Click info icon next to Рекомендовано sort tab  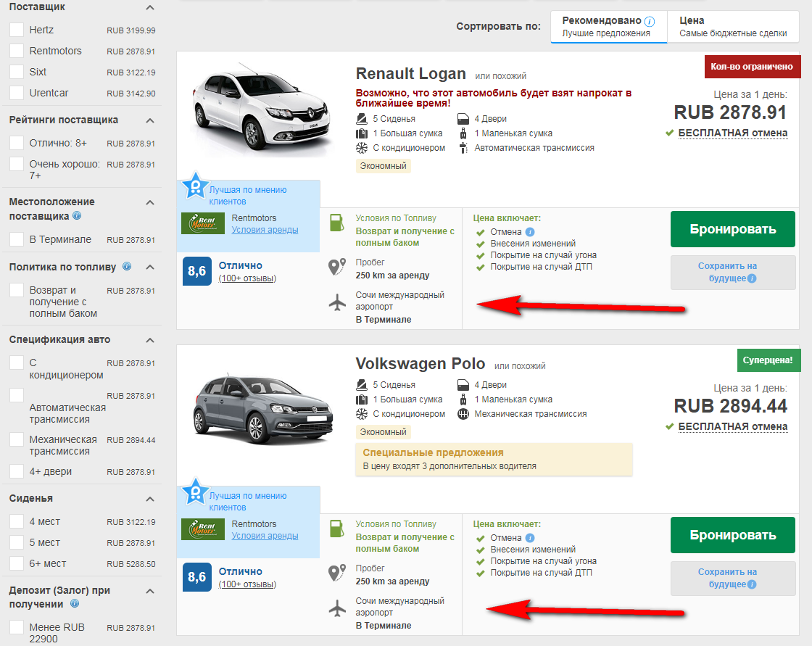(650, 21)
